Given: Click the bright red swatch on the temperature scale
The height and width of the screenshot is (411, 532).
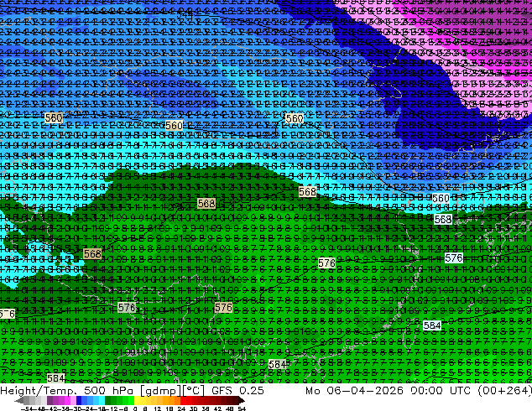Looking at the screenshot, I should point(183,400).
